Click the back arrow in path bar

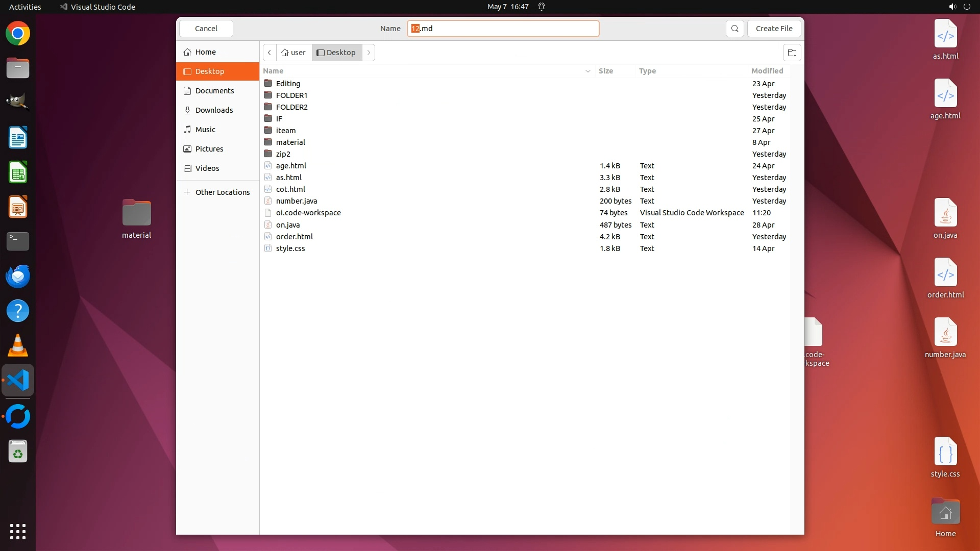pyautogui.click(x=269, y=53)
